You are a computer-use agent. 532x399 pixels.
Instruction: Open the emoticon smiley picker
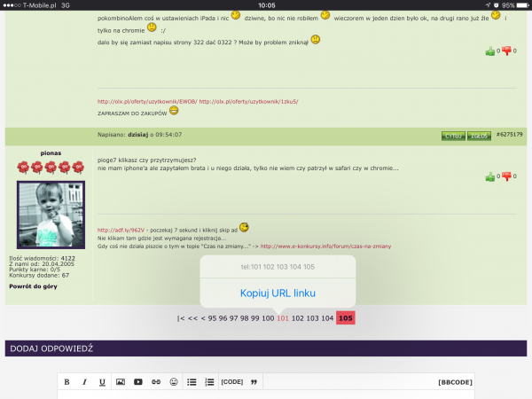(x=174, y=382)
